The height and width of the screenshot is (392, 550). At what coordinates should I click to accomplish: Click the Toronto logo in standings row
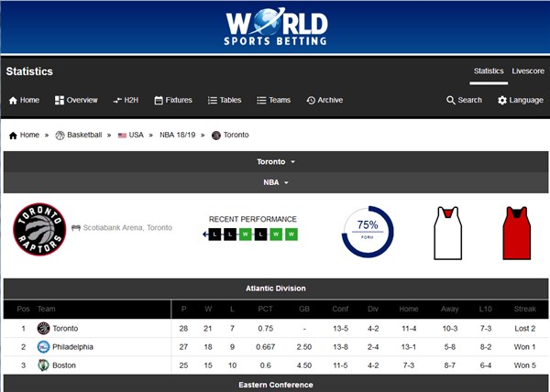[x=43, y=329]
